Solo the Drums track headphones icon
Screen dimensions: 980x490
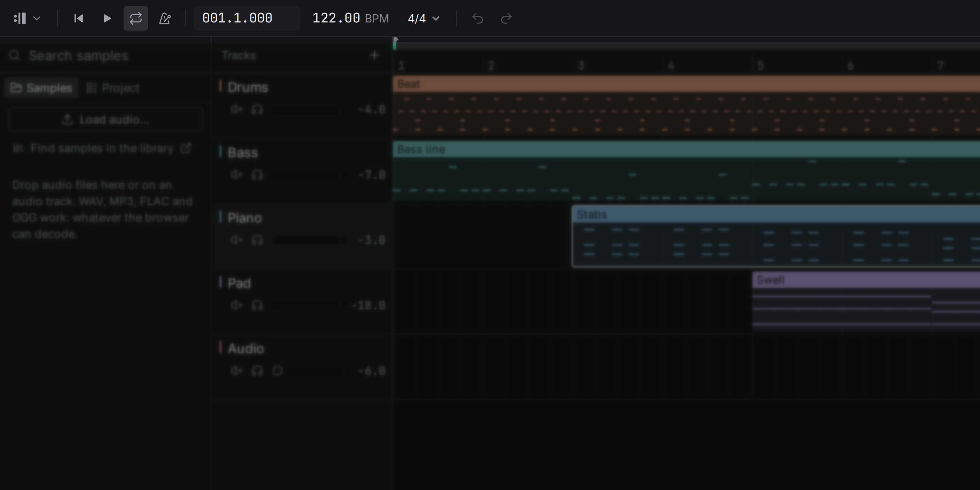click(x=257, y=110)
